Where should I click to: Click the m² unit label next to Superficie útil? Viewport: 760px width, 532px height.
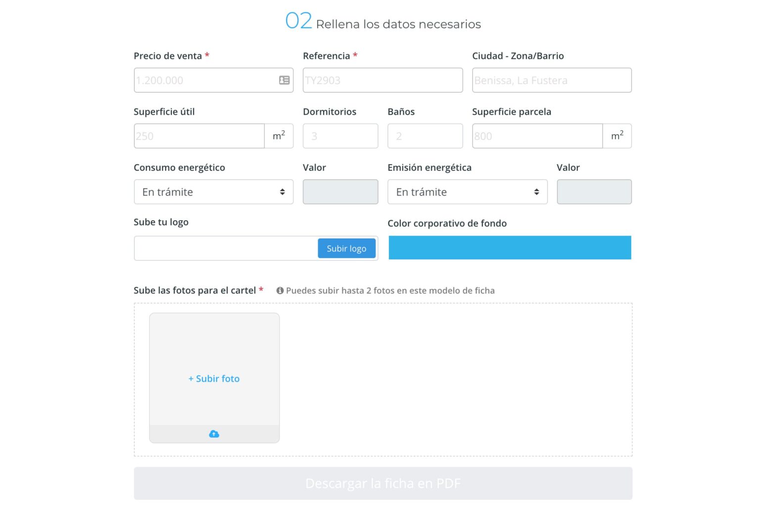(x=279, y=135)
